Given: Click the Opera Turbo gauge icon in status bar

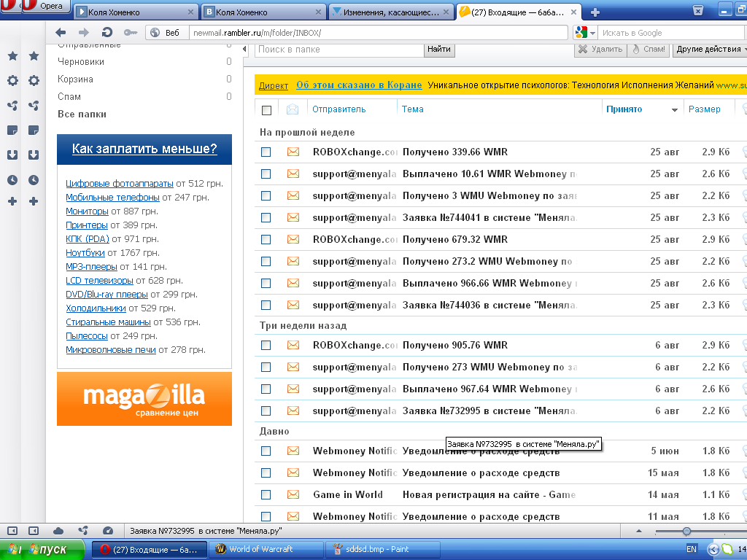Looking at the screenshot, I should [x=108, y=531].
